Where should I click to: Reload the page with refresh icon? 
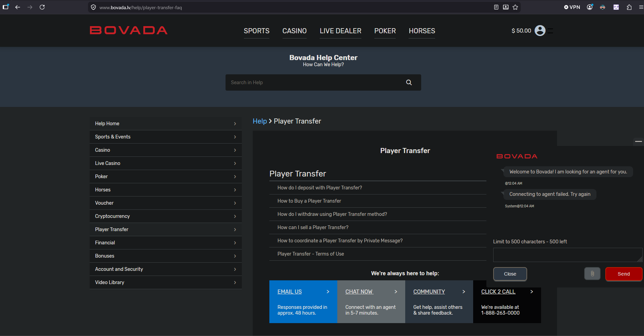[42, 7]
